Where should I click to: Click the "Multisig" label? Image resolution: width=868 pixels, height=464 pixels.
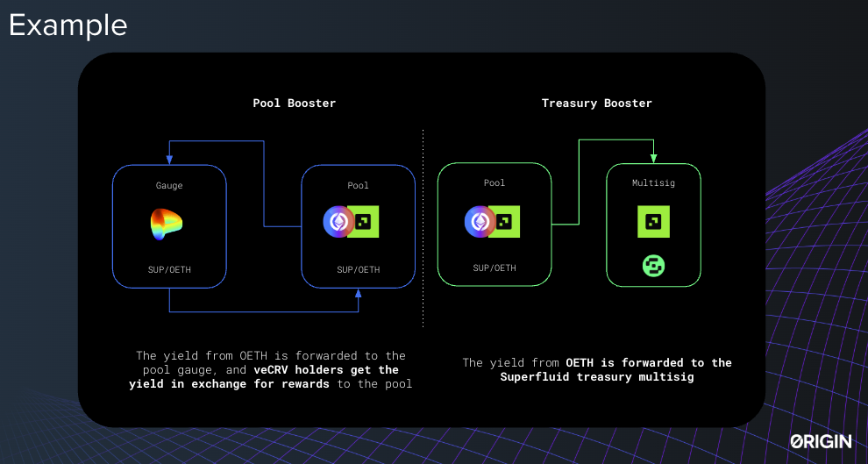[x=654, y=182]
